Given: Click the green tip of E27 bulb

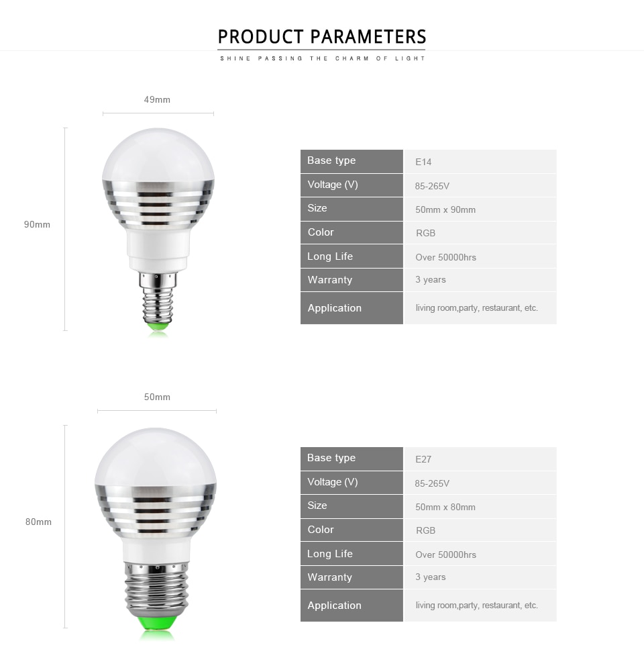Looking at the screenshot, I should click(x=157, y=623).
